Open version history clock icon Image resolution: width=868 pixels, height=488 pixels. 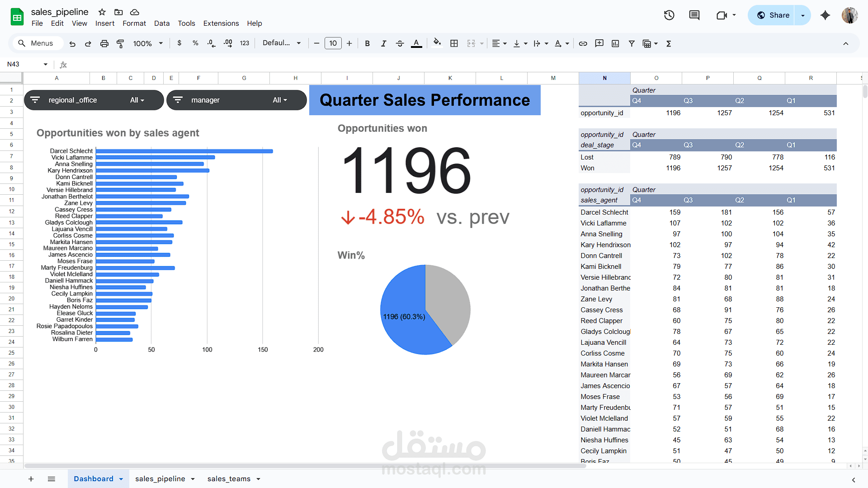pyautogui.click(x=669, y=15)
